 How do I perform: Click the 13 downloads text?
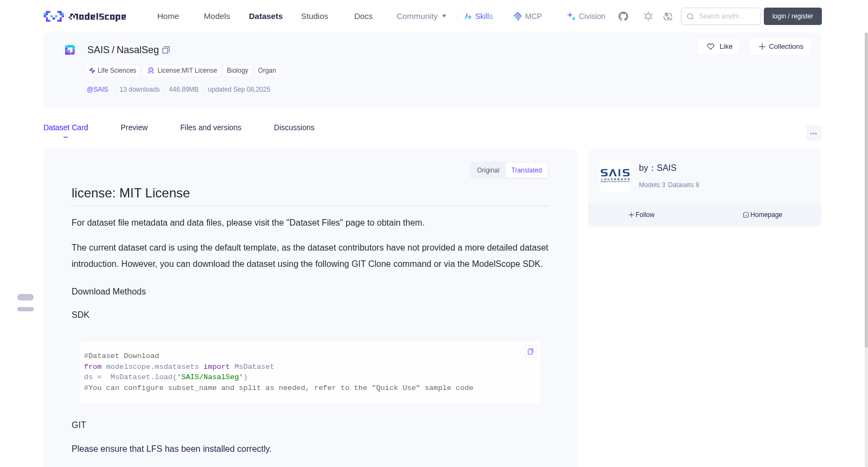(x=139, y=89)
